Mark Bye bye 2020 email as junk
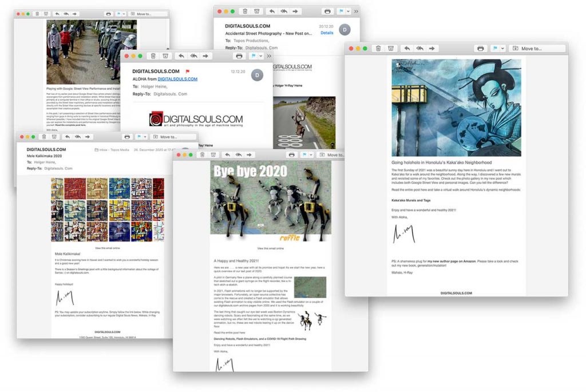The width and height of the screenshot is (586, 392). pos(213,155)
